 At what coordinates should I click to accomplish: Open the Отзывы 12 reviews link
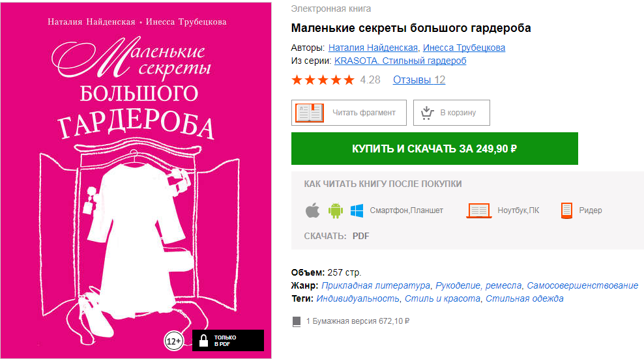pos(419,79)
